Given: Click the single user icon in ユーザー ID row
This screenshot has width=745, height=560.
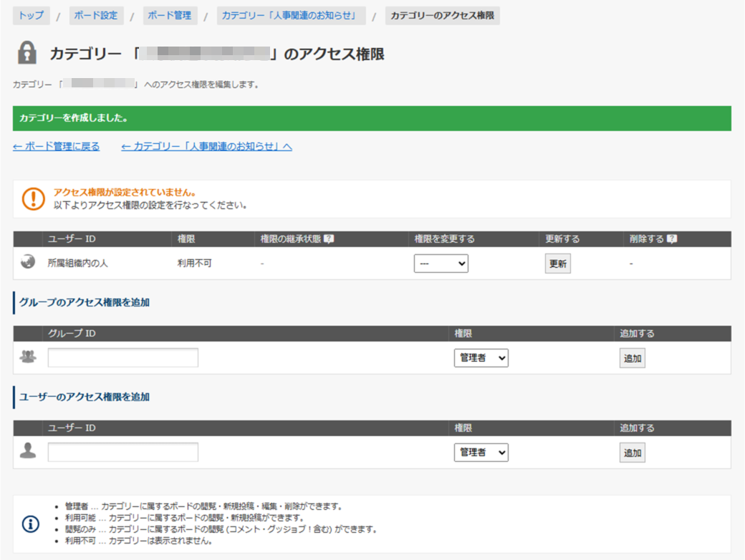Looking at the screenshot, I should point(28,450).
